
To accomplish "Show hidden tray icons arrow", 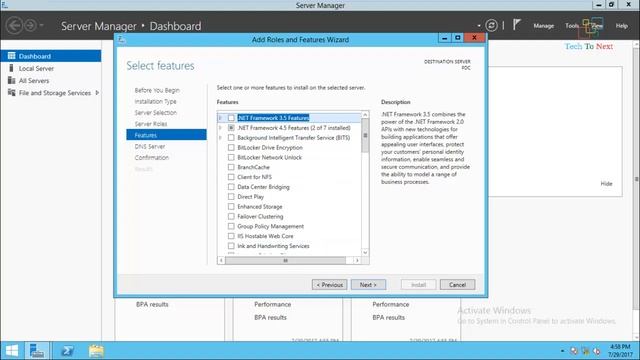I will (562, 351).
